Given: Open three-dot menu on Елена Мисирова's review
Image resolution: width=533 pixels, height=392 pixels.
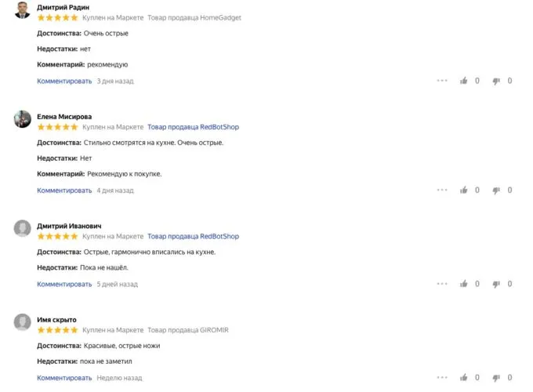Looking at the screenshot, I should (442, 190).
